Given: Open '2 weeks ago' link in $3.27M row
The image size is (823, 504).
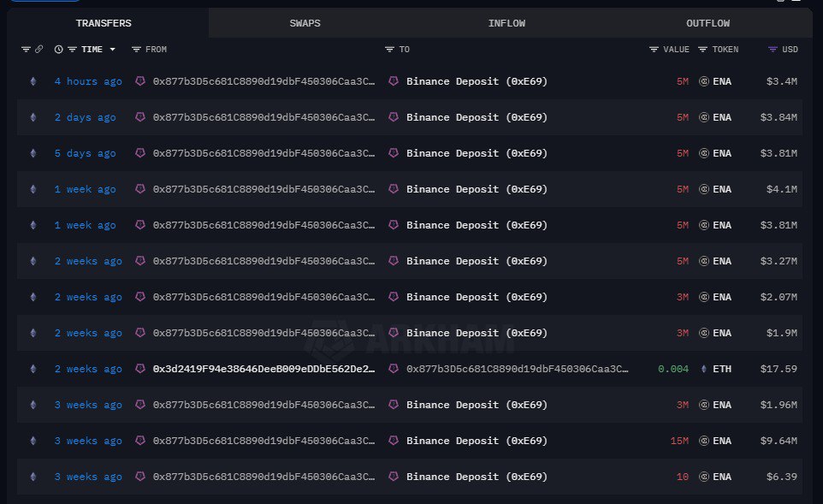Looking at the screenshot, I should point(88,262).
